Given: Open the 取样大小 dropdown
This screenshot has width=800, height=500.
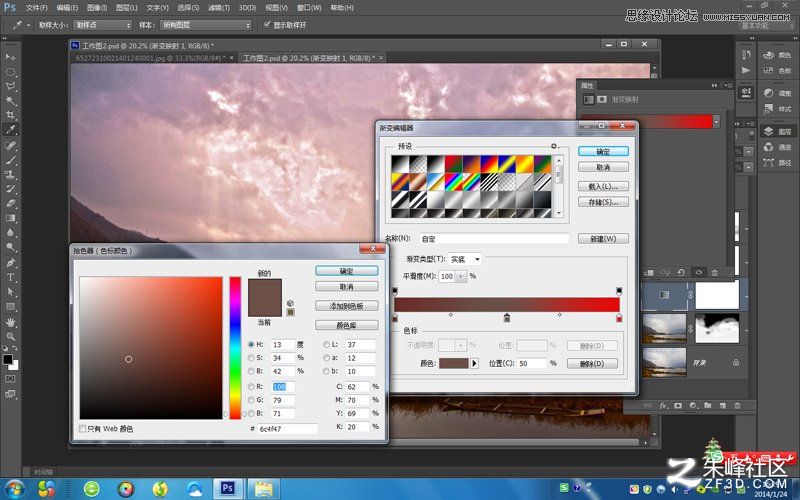Looking at the screenshot, I should point(103,24).
